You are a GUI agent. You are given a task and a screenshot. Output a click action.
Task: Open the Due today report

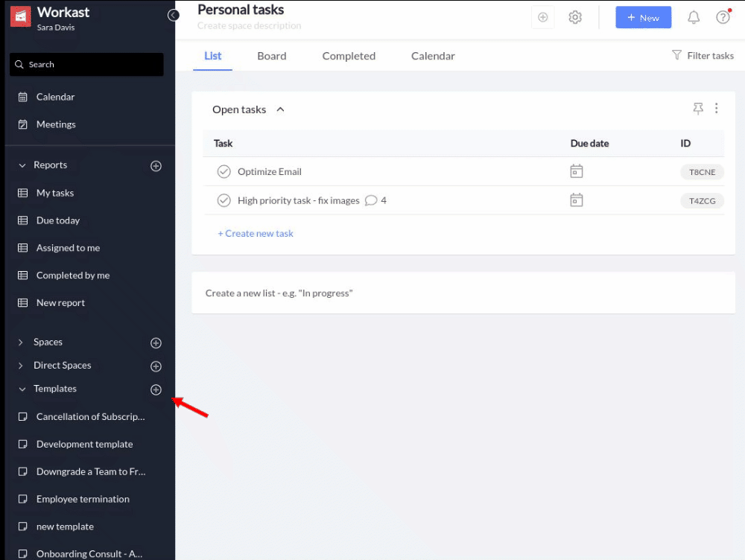[58, 220]
